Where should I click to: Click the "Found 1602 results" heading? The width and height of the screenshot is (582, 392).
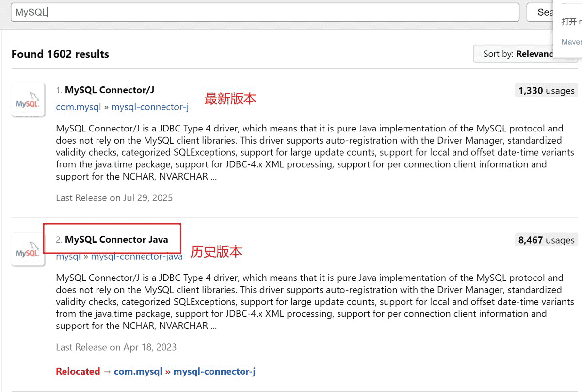[x=60, y=54]
